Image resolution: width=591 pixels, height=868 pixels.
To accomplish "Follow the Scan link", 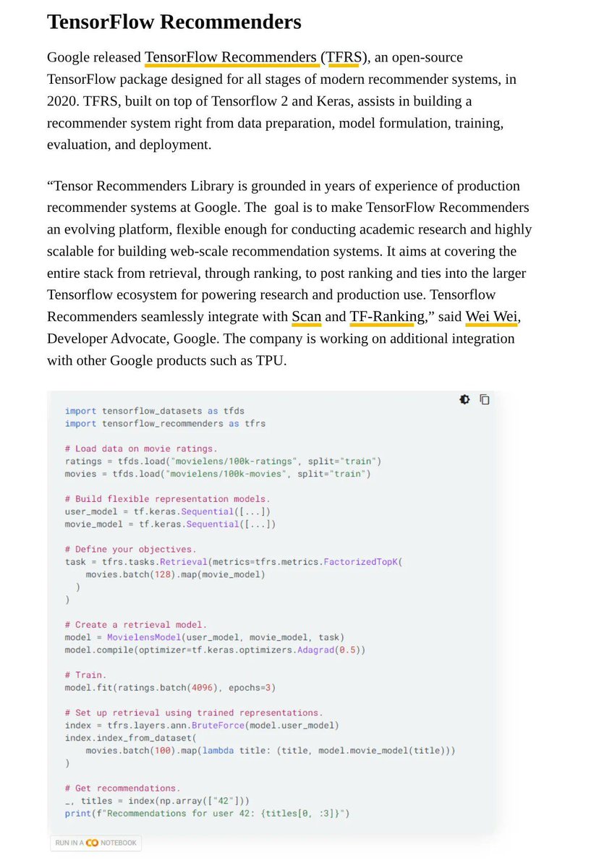I will coord(307,317).
